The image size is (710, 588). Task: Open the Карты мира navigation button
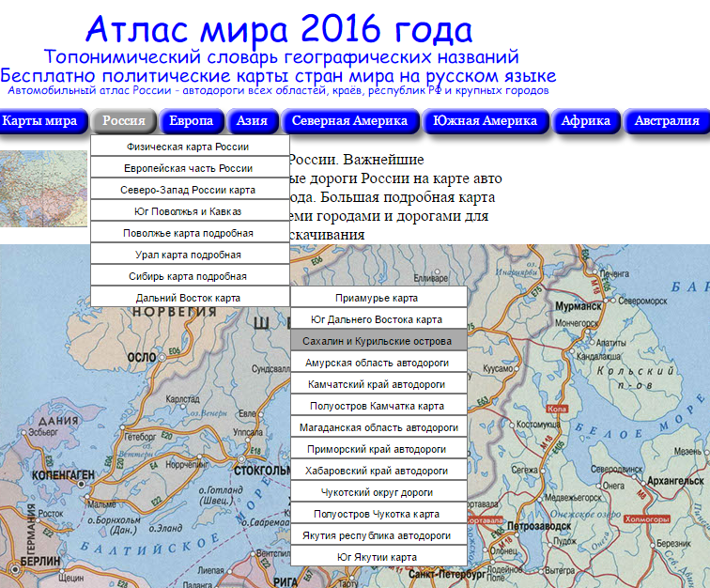[39, 121]
